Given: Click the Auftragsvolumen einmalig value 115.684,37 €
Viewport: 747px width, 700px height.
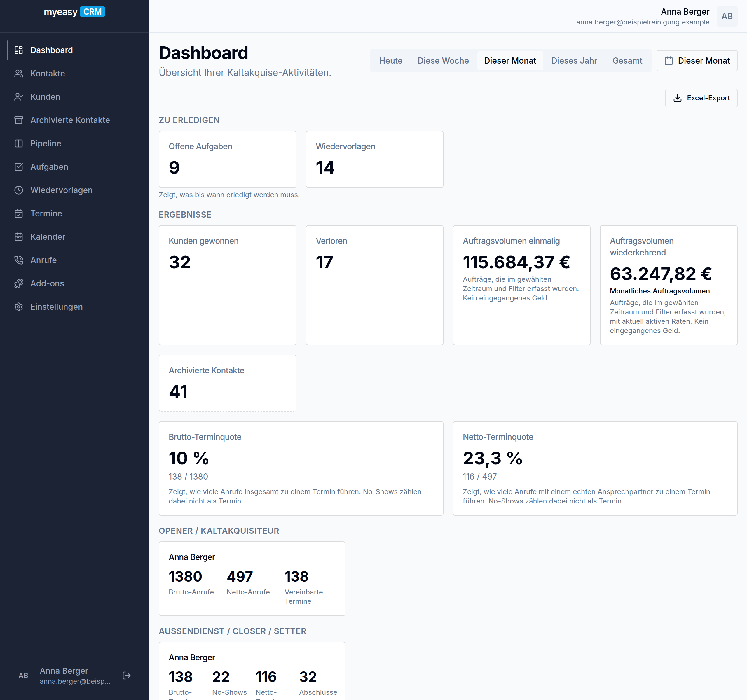Looking at the screenshot, I should (516, 262).
